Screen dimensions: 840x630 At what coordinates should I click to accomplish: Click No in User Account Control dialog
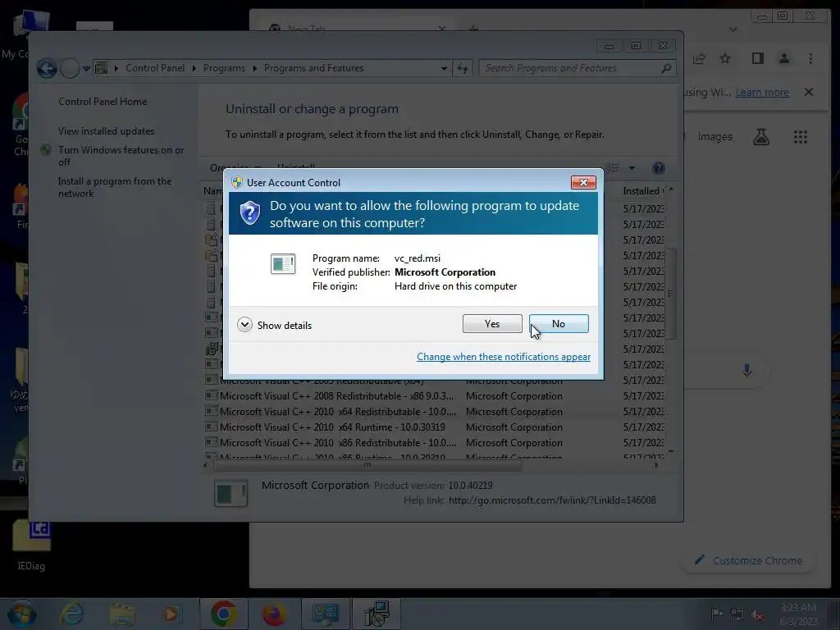click(558, 323)
